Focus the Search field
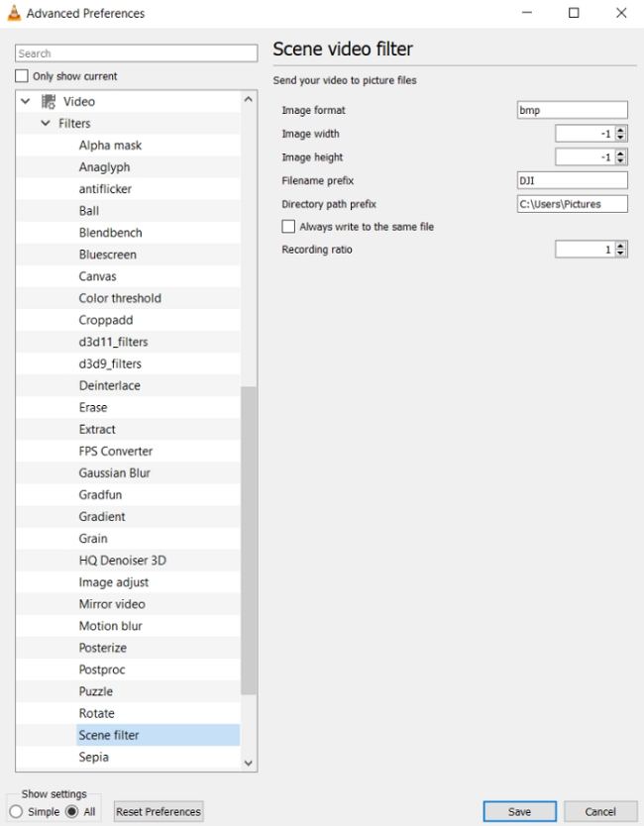Screen dimensions: 644x826 (137, 53)
